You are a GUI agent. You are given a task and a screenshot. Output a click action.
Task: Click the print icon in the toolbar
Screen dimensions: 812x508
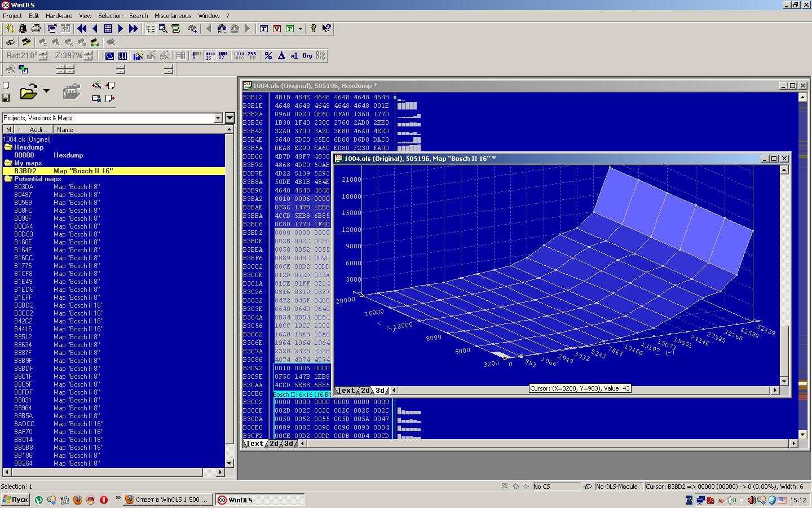[36, 28]
